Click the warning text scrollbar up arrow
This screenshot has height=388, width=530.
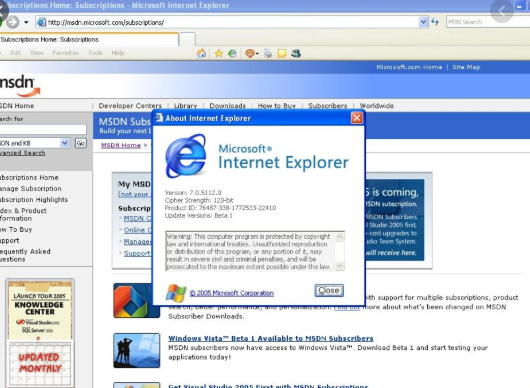pyautogui.click(x=340, y=237)
